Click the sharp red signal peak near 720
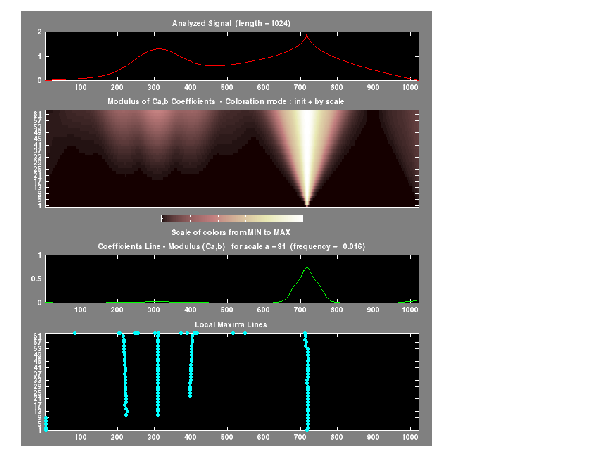This screenshot has width=600, height=451. (307, 37)
